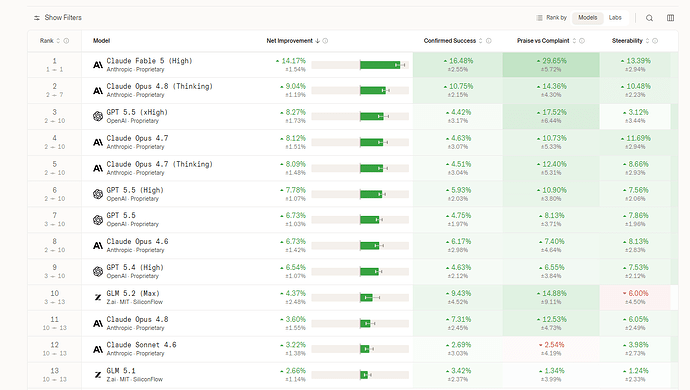Select the 7.31% confirmed success cell
The image size is (690, 390).
coord(458,323)
